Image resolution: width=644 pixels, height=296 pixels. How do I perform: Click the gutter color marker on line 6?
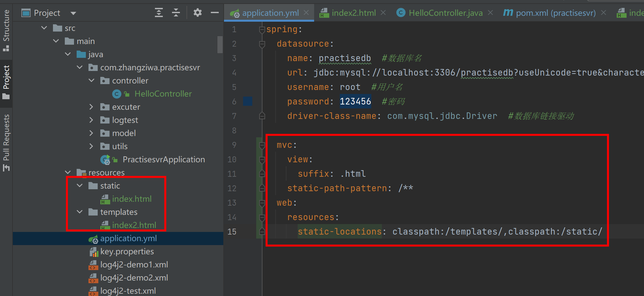pyautogui.click(x=248, y=101)
